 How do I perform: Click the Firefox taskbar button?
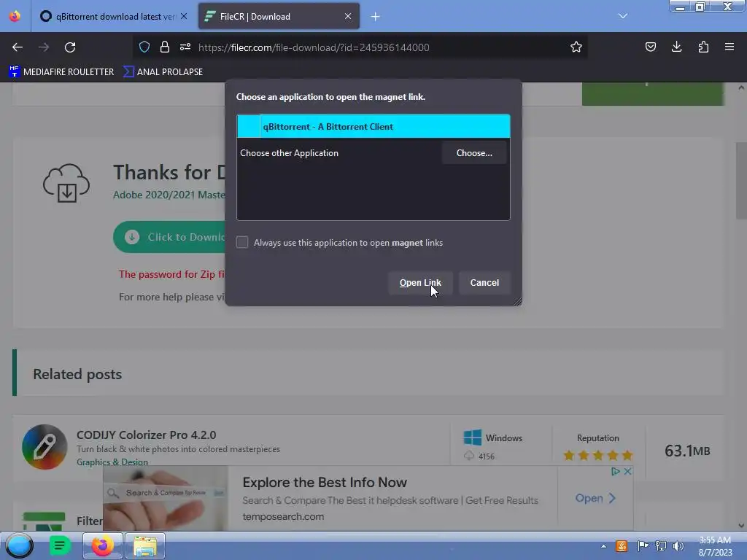point(103,545)
